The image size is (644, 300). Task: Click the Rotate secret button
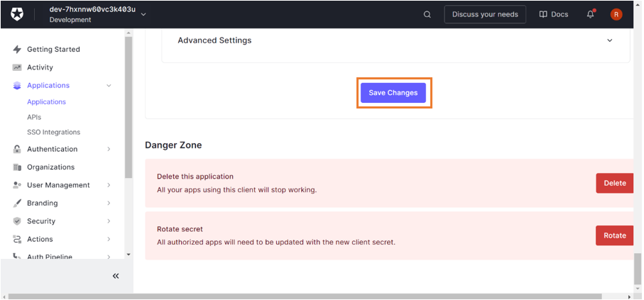click(614, 235)
